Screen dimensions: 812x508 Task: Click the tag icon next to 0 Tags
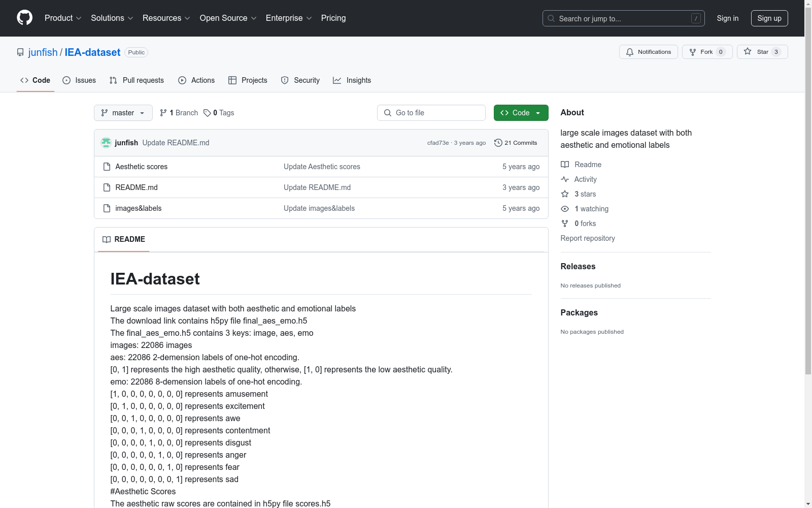207,113
